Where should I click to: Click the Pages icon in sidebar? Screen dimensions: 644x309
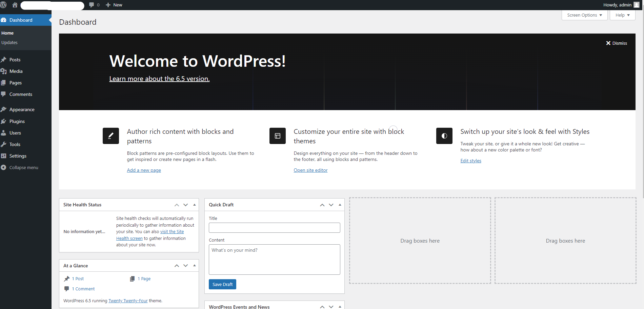point(4,83)
